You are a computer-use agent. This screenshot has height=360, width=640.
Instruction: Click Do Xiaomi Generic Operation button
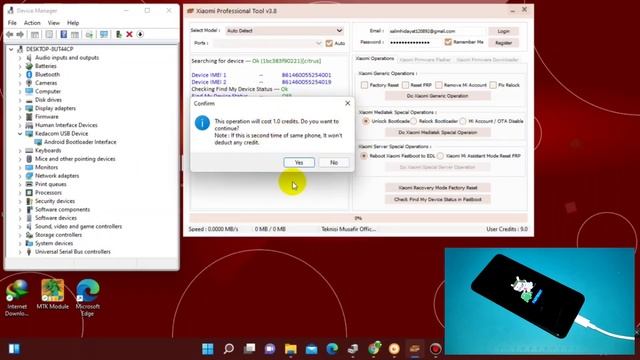(x=438, y=96)
